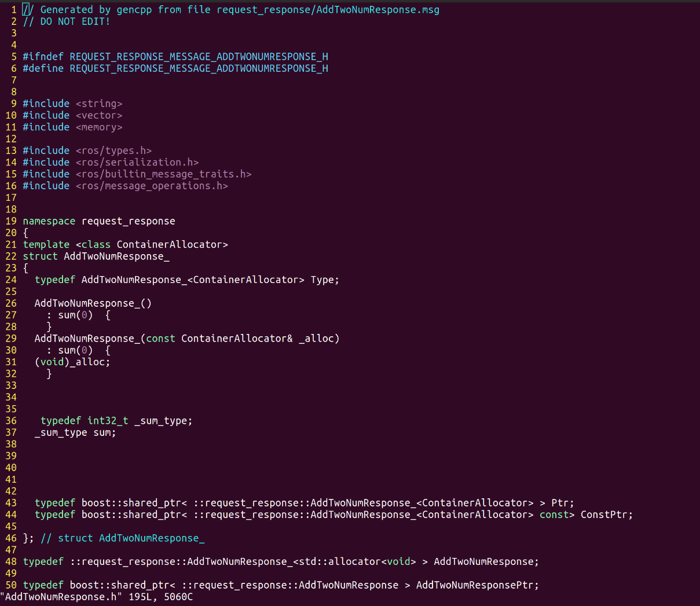Screen dimensions: 700x606
Task: Click the namespace request_response declaration
Action: coord(98,221)
